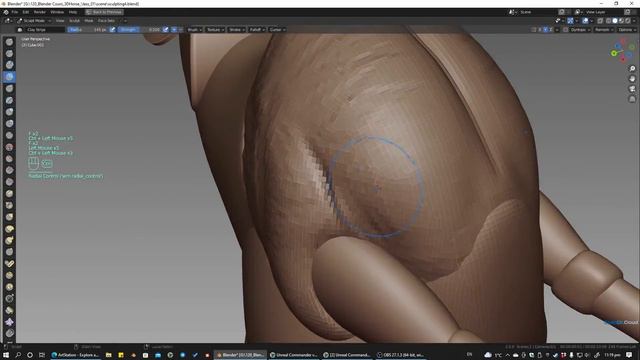Select the Clay brush tool
Screen dimensions: 640x360
point(9,65)
